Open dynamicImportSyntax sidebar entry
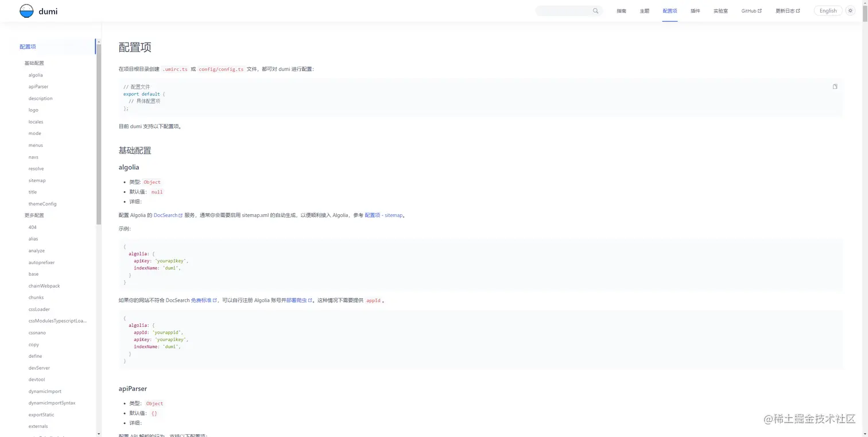The image size is (868, 437). point(52,403)
